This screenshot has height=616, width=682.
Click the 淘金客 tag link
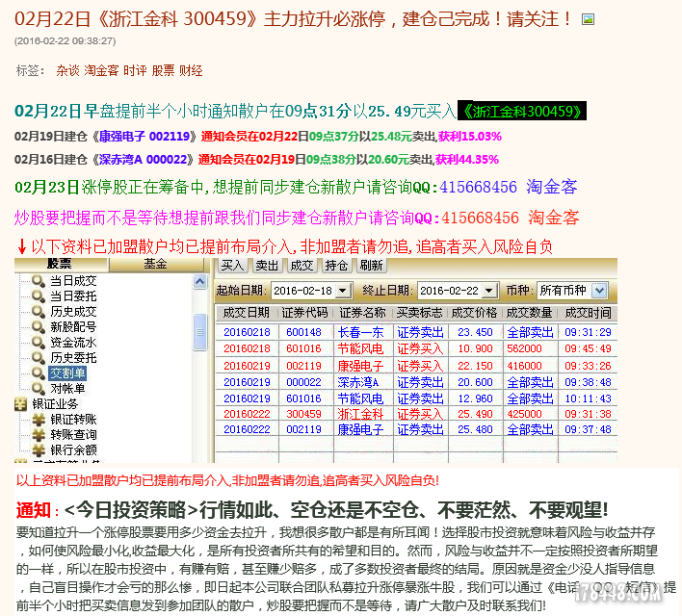101,70
